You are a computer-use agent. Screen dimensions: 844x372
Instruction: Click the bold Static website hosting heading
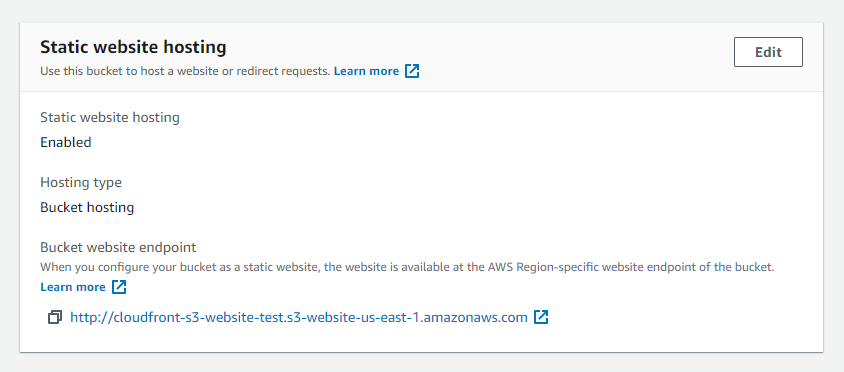click(x=133, y=47)
